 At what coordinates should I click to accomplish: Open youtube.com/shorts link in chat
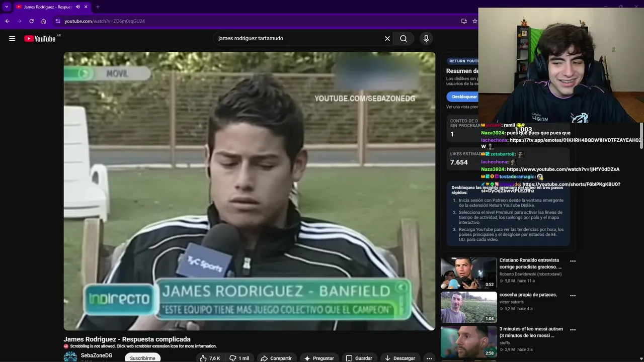pos(550,188)
